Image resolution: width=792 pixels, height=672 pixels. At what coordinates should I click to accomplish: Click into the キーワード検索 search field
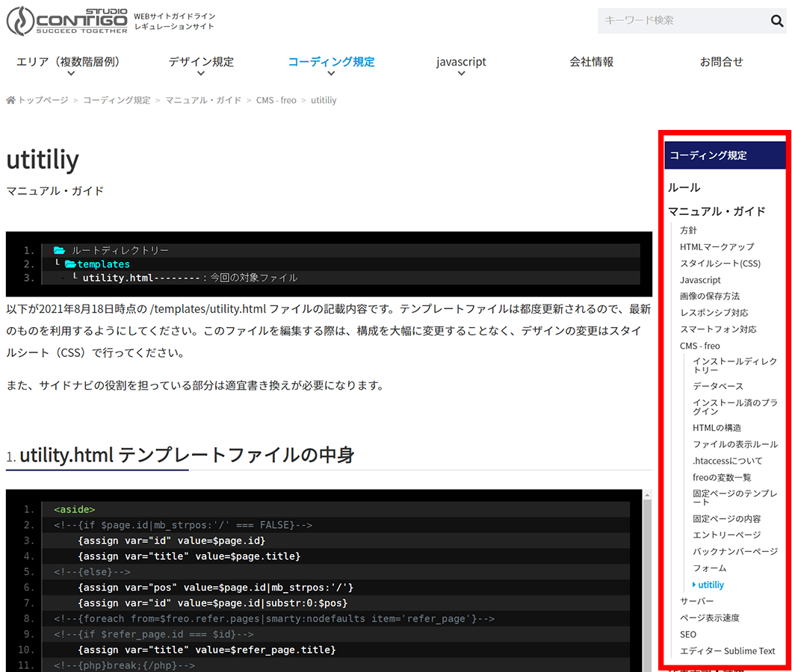click(x=682, y=21)
